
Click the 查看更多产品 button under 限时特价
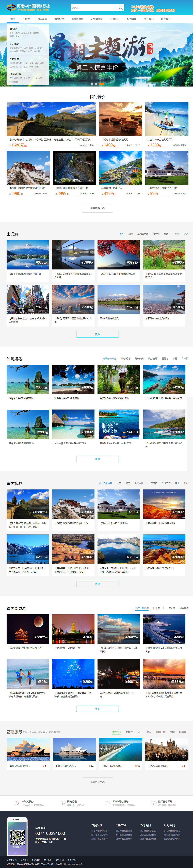coord(97,208)
